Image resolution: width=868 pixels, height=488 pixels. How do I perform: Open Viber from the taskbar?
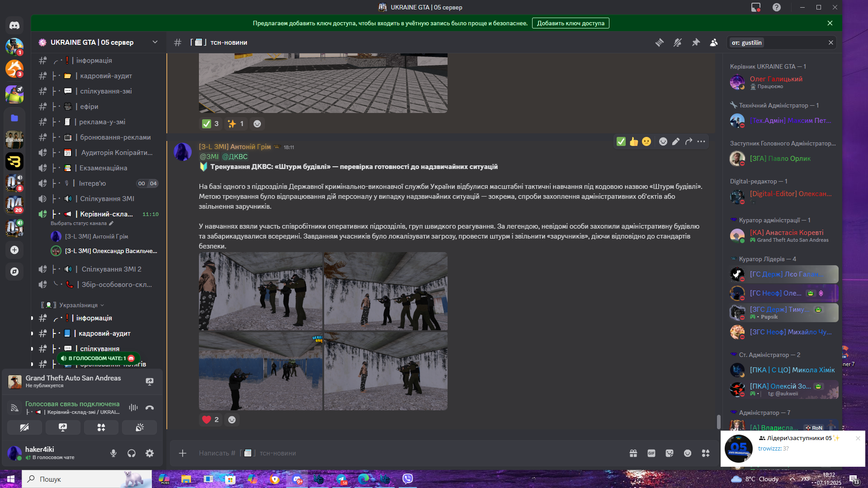[x=408, y=479]
